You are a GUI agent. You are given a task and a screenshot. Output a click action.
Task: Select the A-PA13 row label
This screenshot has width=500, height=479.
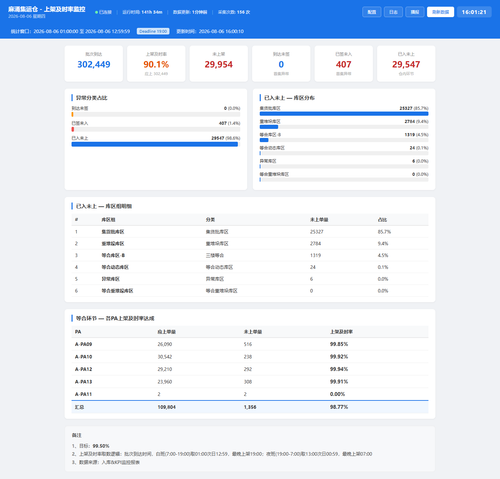click(x=83, y=382)
